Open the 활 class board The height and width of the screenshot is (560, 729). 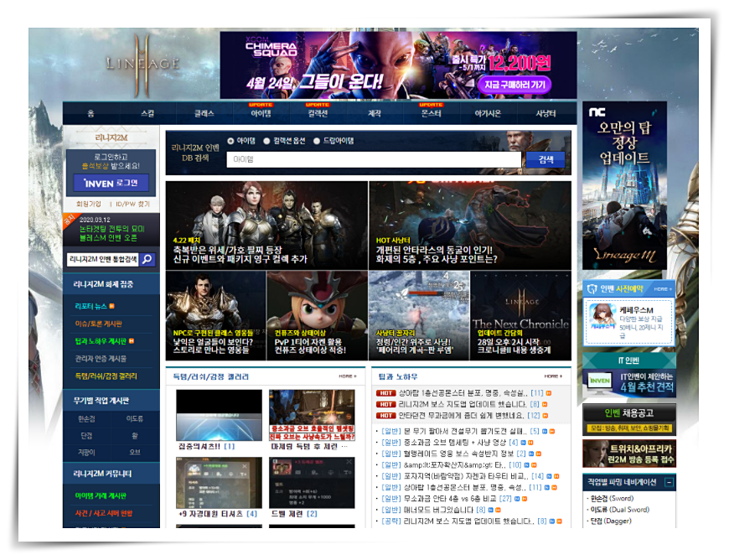135,436
